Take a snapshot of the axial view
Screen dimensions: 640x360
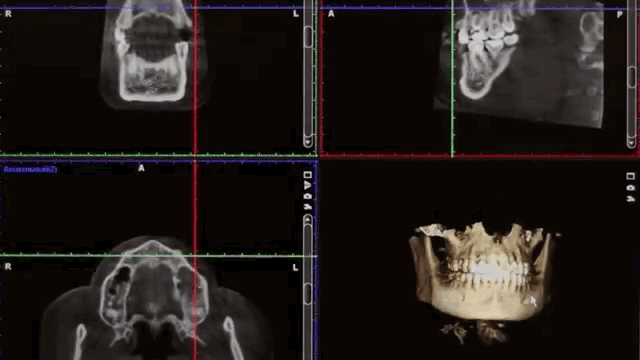tap(308, 196)
